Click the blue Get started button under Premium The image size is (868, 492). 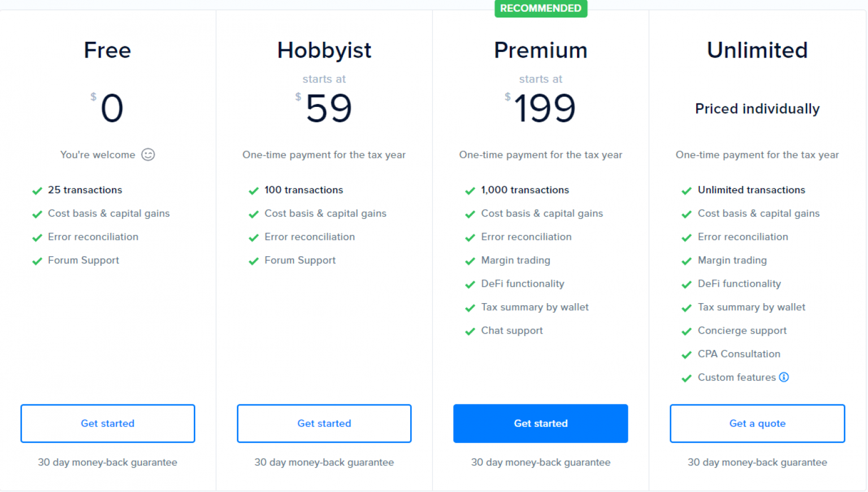540,424
